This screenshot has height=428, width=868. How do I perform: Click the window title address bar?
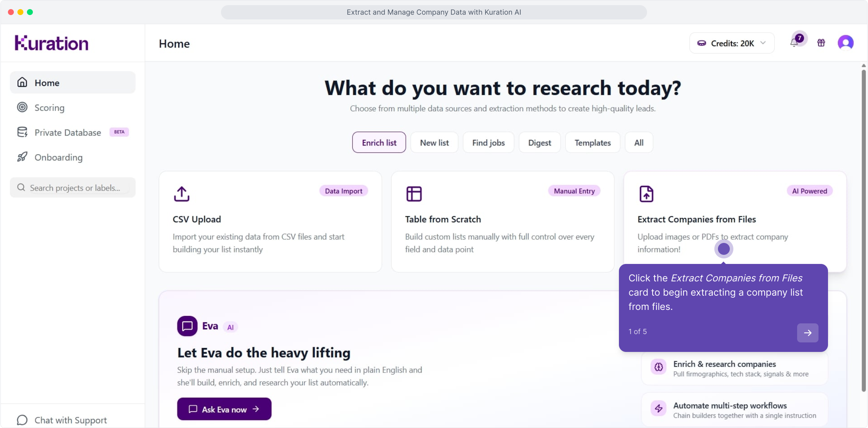click(434, 12)
